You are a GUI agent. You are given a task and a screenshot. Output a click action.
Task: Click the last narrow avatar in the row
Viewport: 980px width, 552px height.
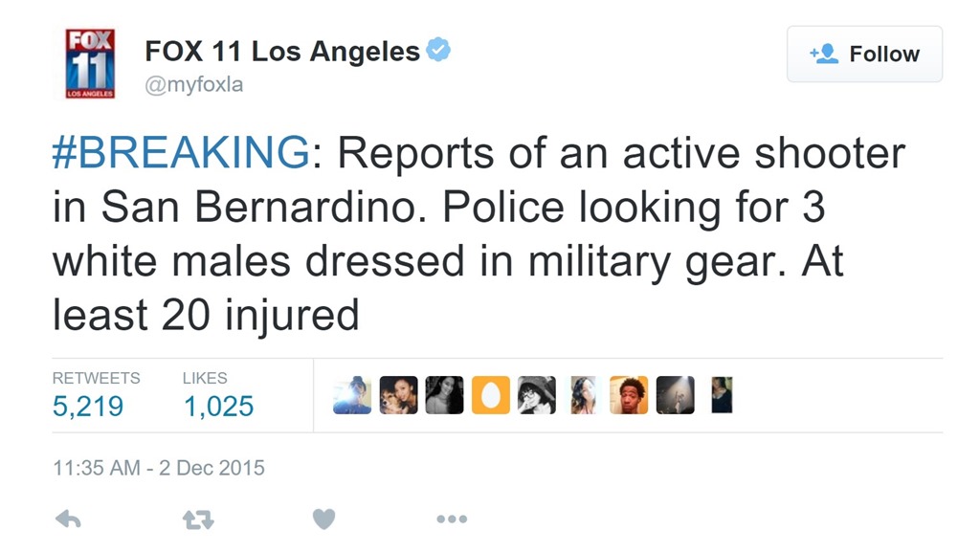click(x=722, y=394)
